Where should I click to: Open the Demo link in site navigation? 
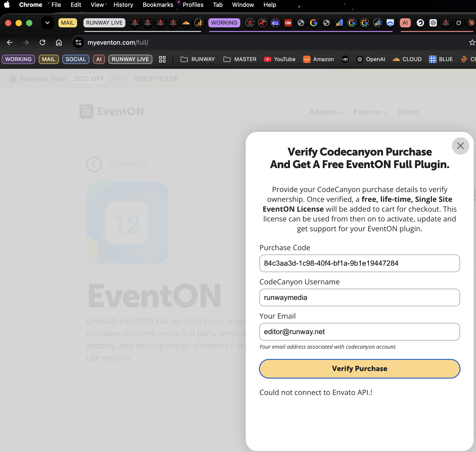click(x=408, y=112)
